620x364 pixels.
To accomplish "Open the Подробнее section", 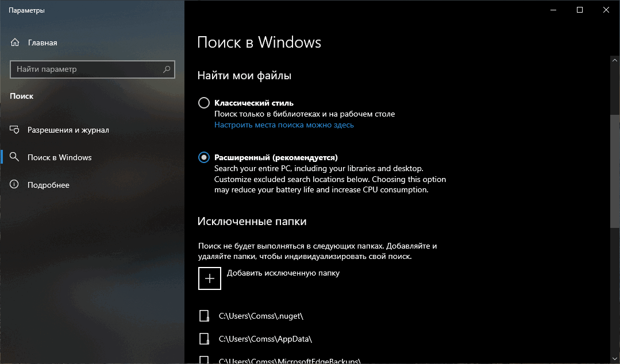I will click(x=40, y=184).
